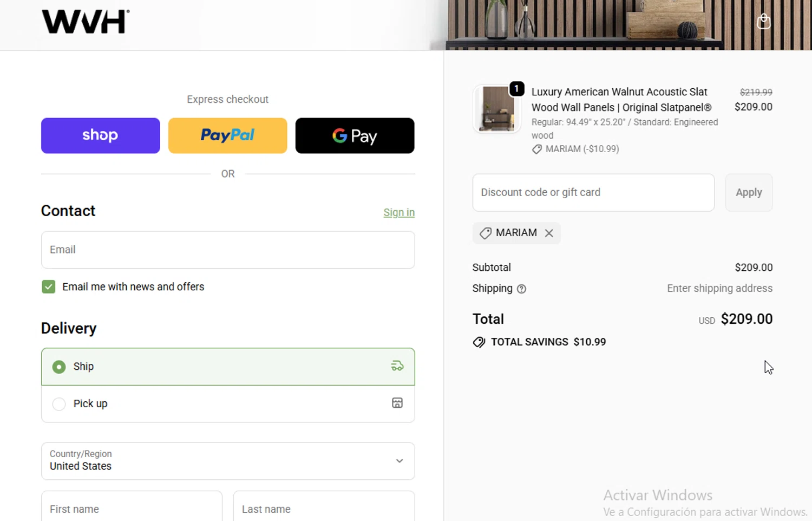Select the Ship delivery option
812x521 pixels.
228,367
